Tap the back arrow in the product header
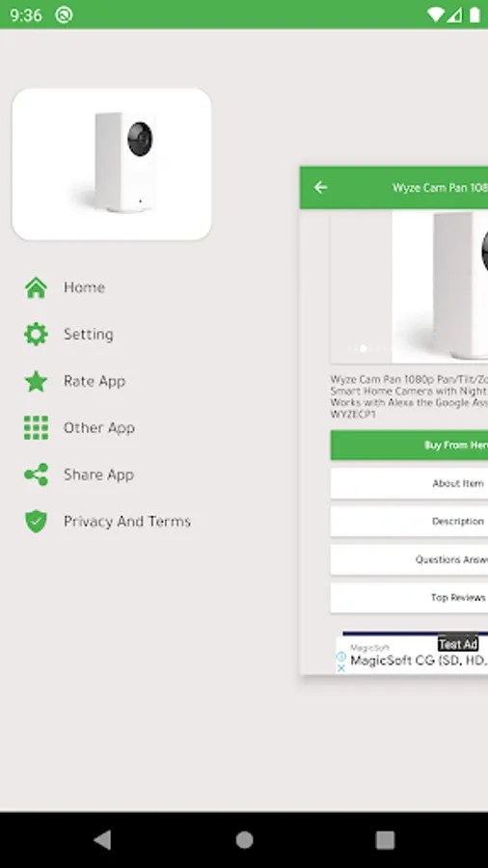This screenshot has width=488, height=868. [x=321, y=188]
